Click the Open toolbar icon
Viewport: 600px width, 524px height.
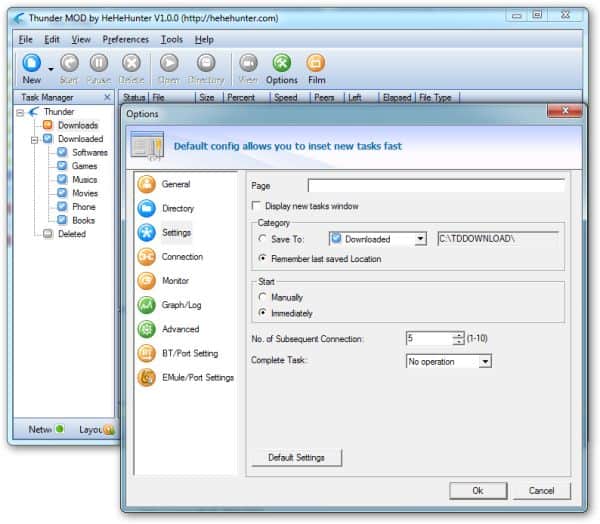point(169,63)
